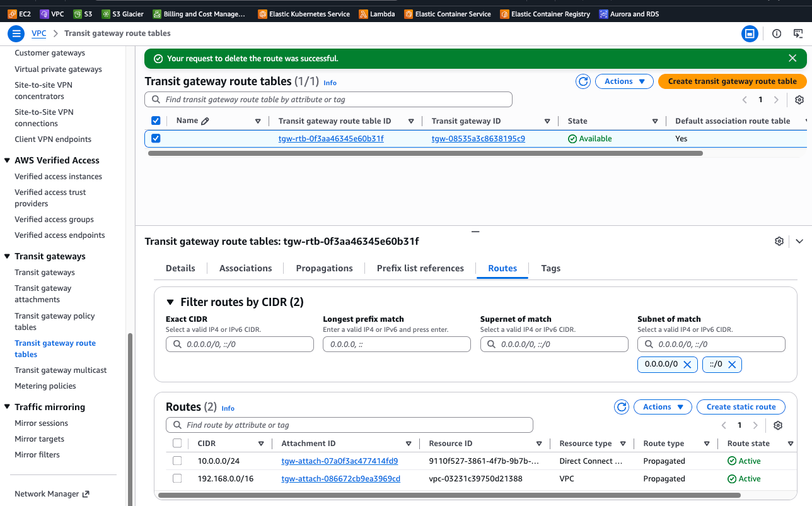Open the route tables Actions dropdown
Screen dimensions: 812x506
pyautogui.click(x=624, y=81)
